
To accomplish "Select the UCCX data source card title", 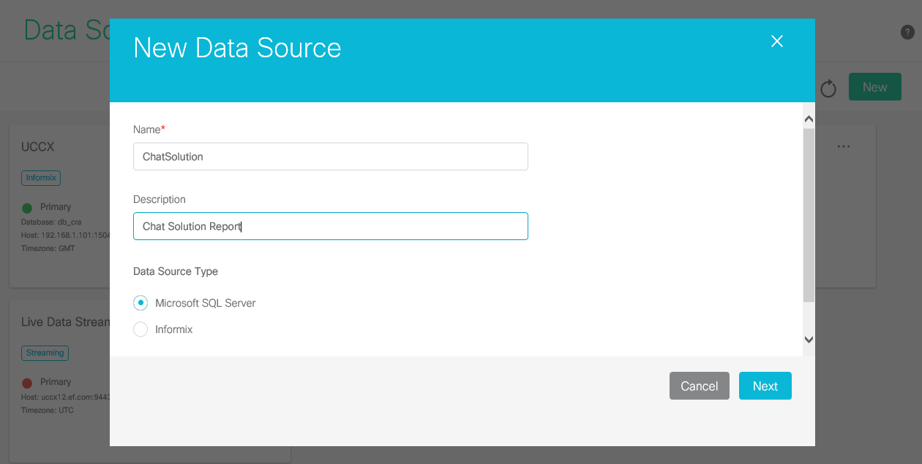I will point(38,147).
